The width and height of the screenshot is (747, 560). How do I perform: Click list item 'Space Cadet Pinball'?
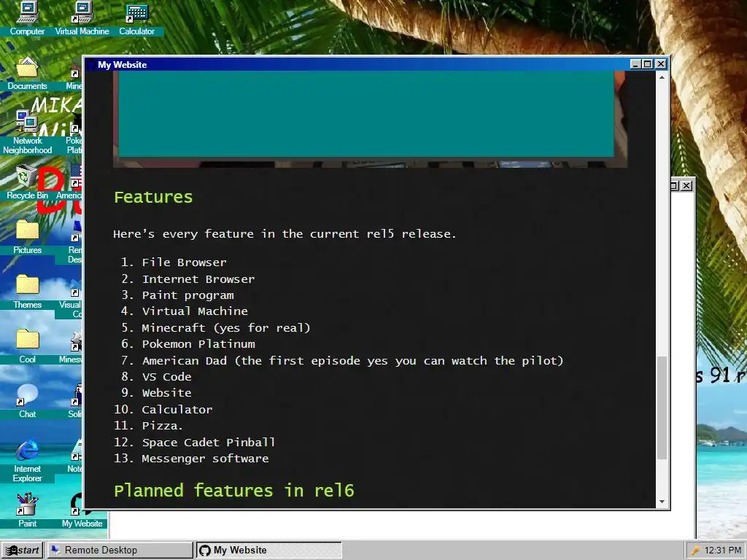point(209,443)
